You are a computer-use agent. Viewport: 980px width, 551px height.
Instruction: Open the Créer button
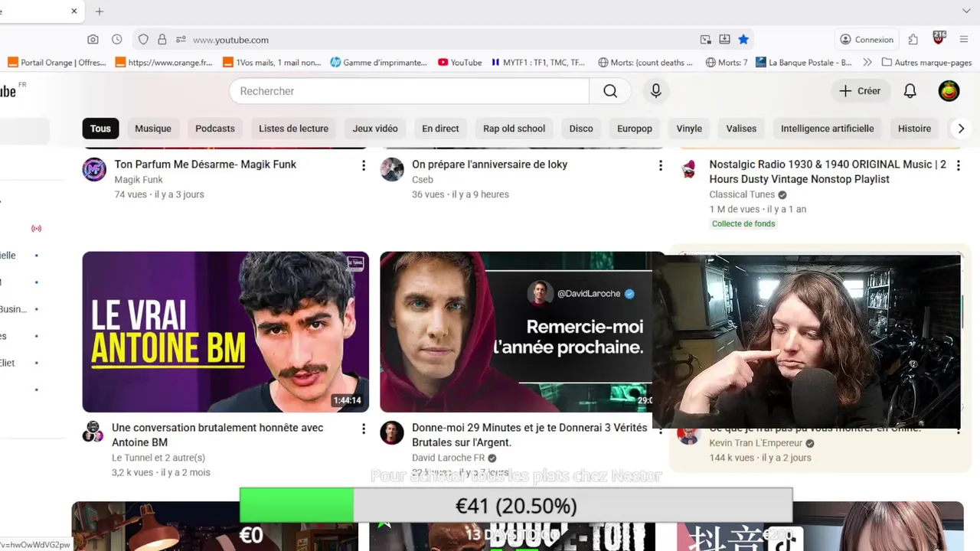pyautogui.click(x=861, y=91)
